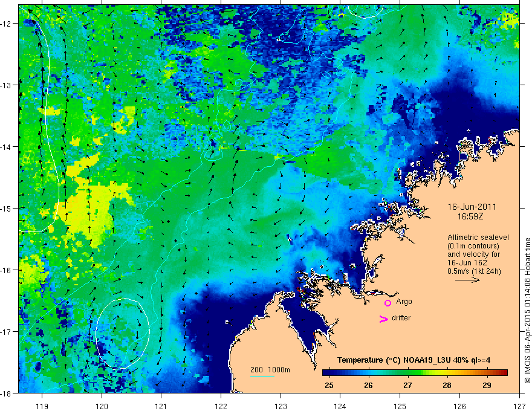Click the 'and velocity for' caption line
This screenshot has height=411, width=532.
point(473,254)
